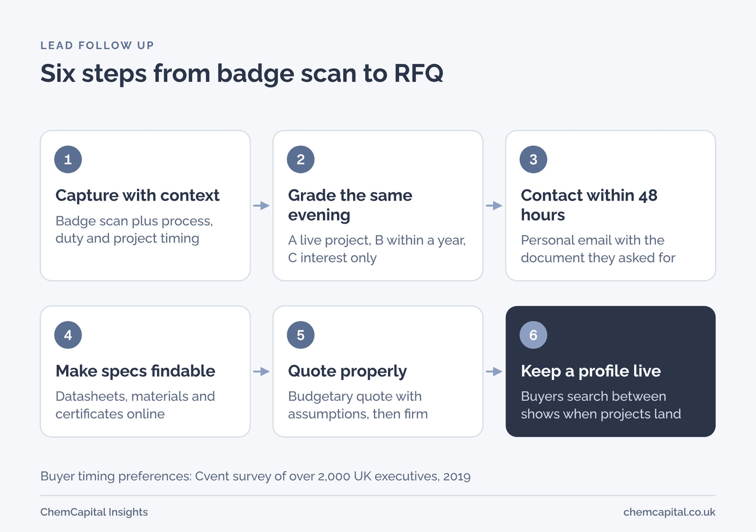Select the 'Capture with context' heading

pos(137,196)
